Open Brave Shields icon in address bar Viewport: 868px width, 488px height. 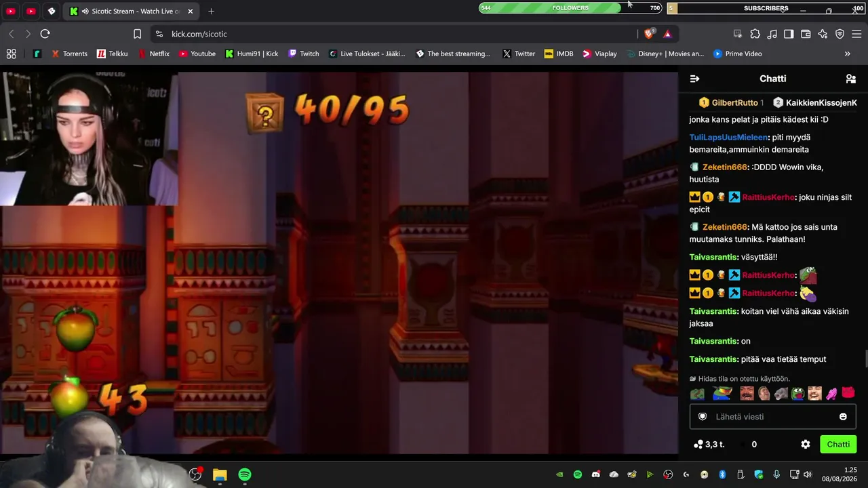(649, 34)
